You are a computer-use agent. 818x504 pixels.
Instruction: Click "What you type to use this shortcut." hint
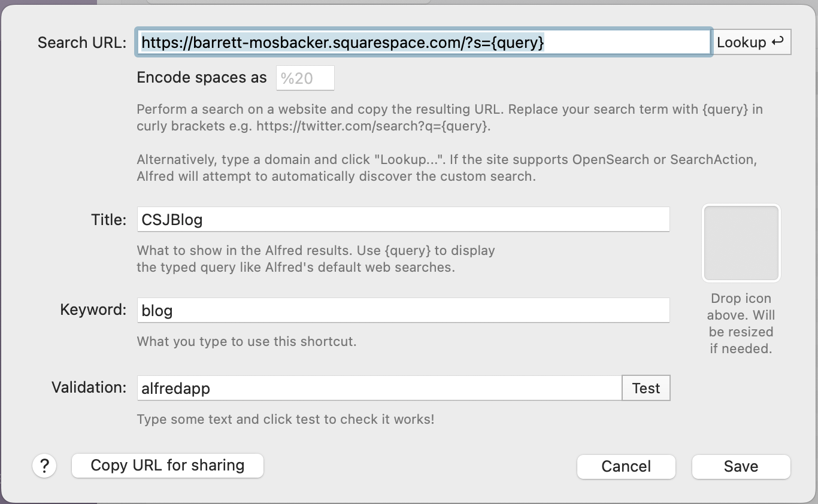[247, 342]
